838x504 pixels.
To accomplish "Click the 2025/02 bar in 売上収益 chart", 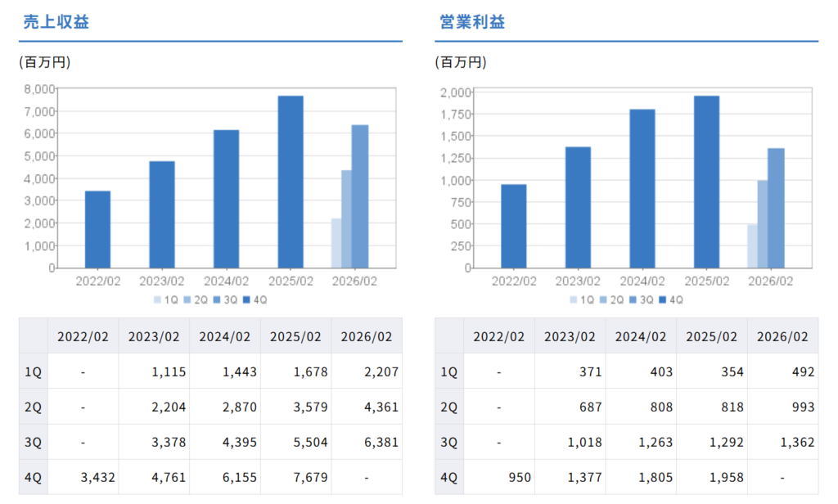I will tap(291, 182).
